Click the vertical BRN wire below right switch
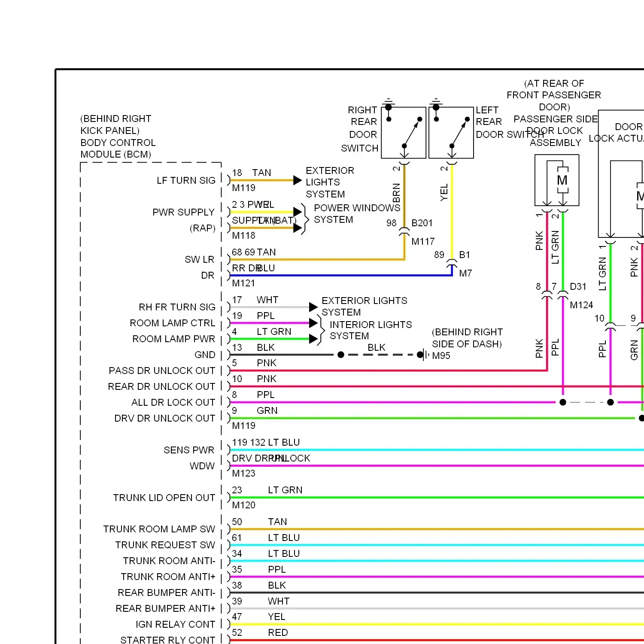This screenshot has height=644, width=644. pos(404,197)
